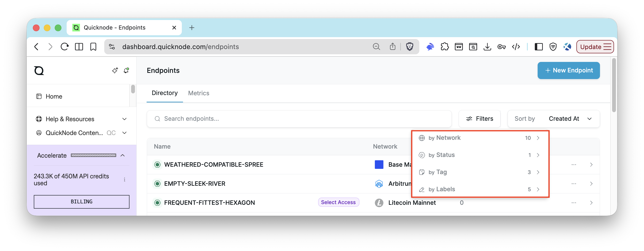Switch to the Metrics tab
The height and width of the screenshot is (251, 644).
(198, 93)
